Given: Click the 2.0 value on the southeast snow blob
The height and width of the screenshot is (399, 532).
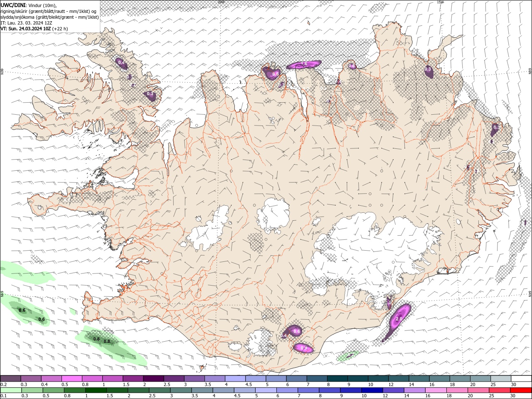Looking at the screenshot, I should 399,319.
